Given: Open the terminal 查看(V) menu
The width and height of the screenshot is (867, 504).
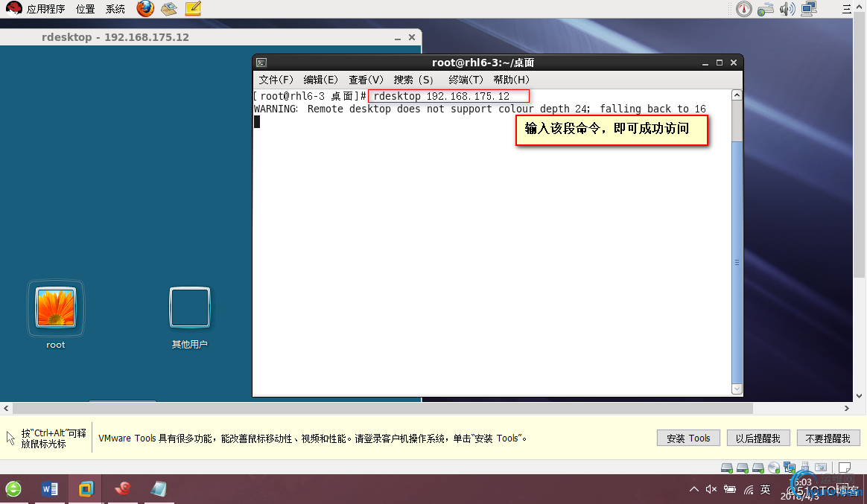Looking at the screenshot, I should coord(366,80).
